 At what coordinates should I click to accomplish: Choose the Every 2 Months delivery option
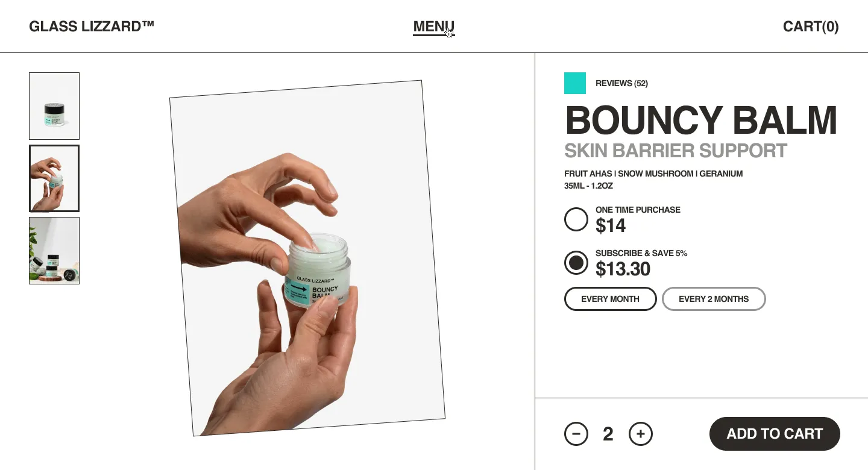pos(714,299)
